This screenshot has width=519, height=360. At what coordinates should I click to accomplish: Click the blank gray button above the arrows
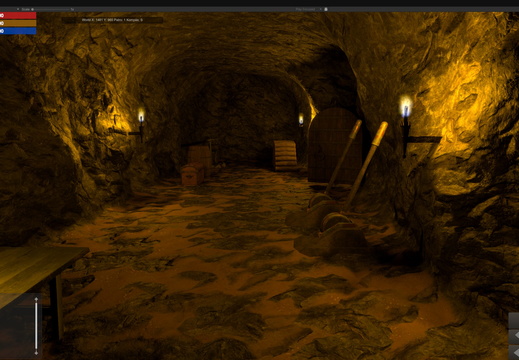514,320
